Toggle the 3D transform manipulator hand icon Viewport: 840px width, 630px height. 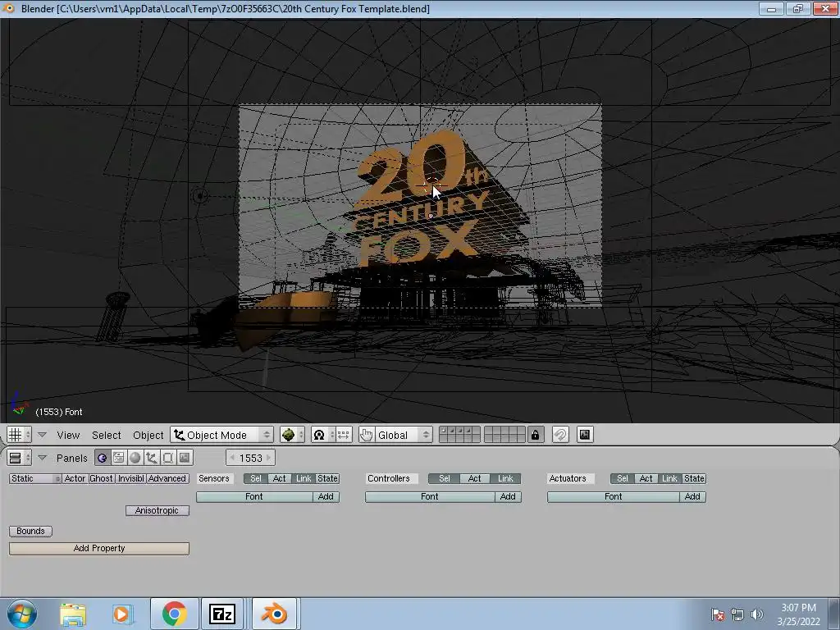click(367, 435)
